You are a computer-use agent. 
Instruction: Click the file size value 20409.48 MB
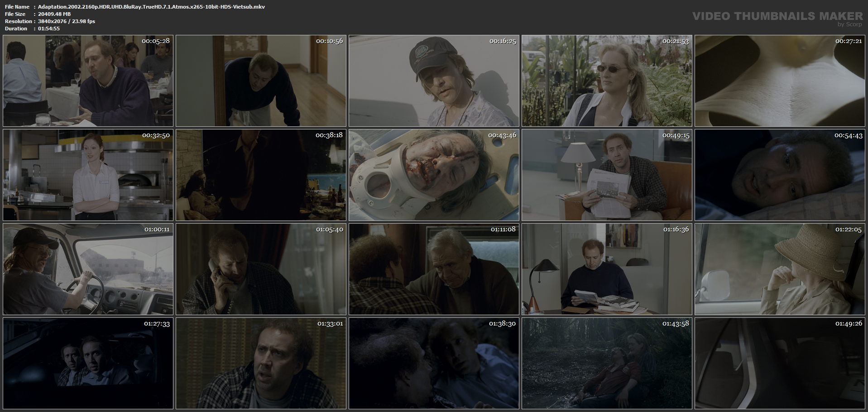point(54,14)
